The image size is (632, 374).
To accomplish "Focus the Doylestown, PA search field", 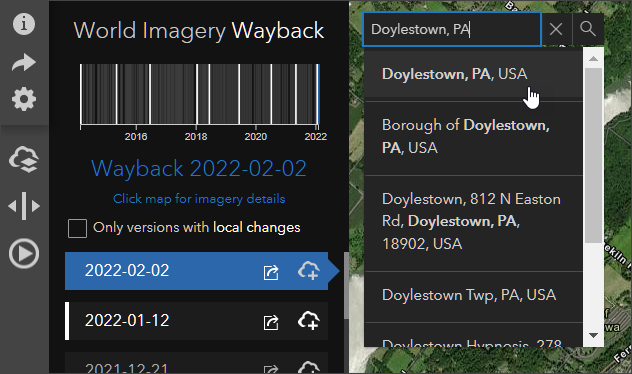I will pyautogui.click(x=452, y=29).
